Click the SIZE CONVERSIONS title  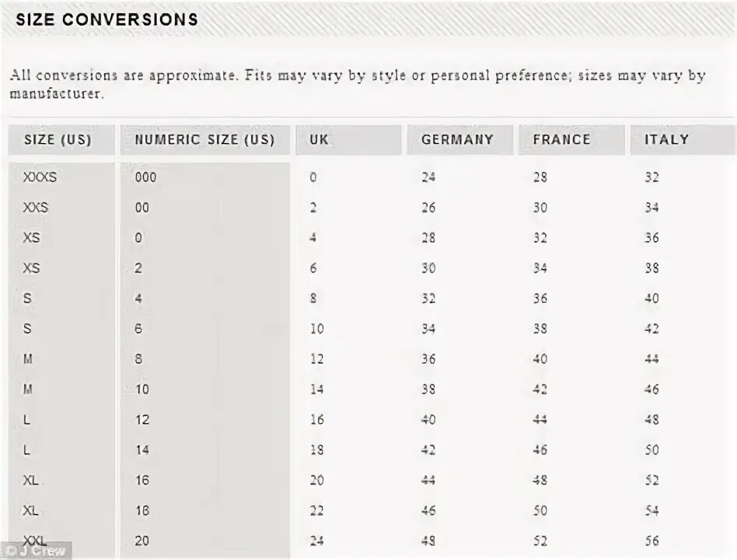107,19
